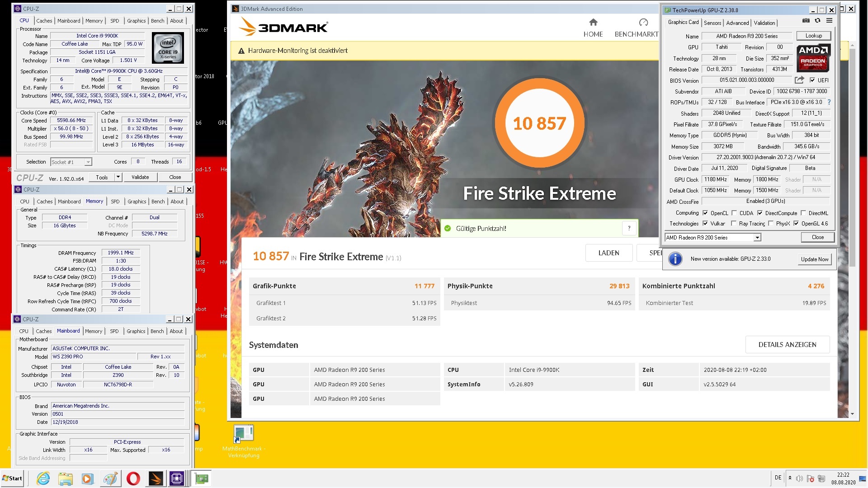868x488 pixels.
Task: Open the Advanced tab in GPU-Z
Action: click(737, 23)
